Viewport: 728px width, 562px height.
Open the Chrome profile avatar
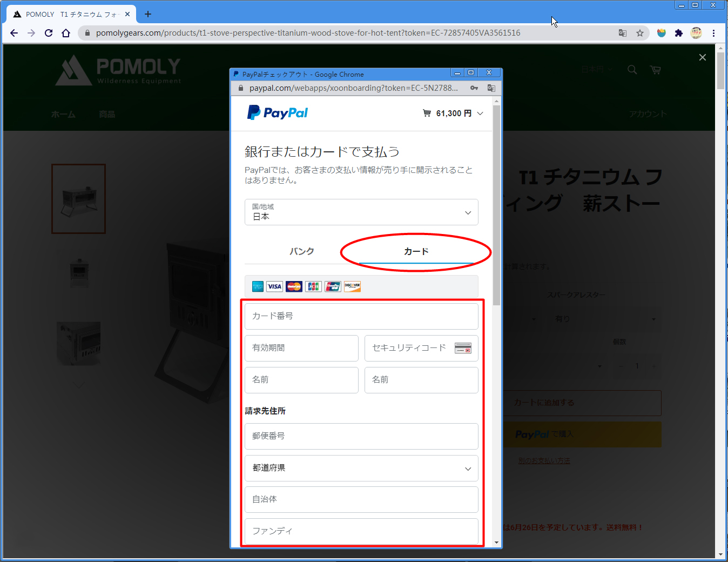[x=696, y=33]
